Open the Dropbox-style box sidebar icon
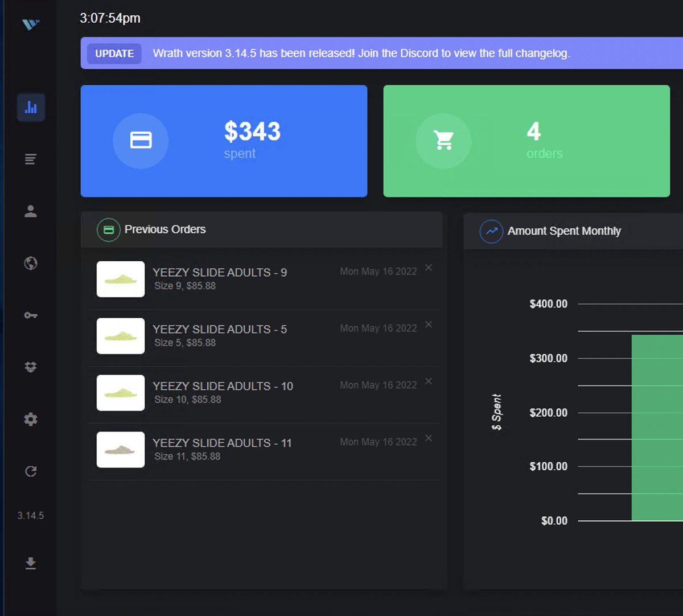The width and height of the screenshot is (683, 616). pyautogui.click(x=31, y=367)
